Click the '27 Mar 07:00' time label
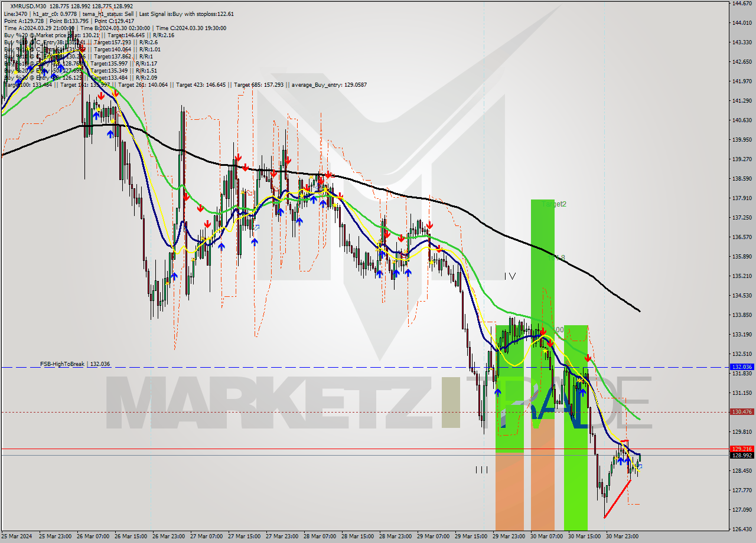 tap(207, 537)
